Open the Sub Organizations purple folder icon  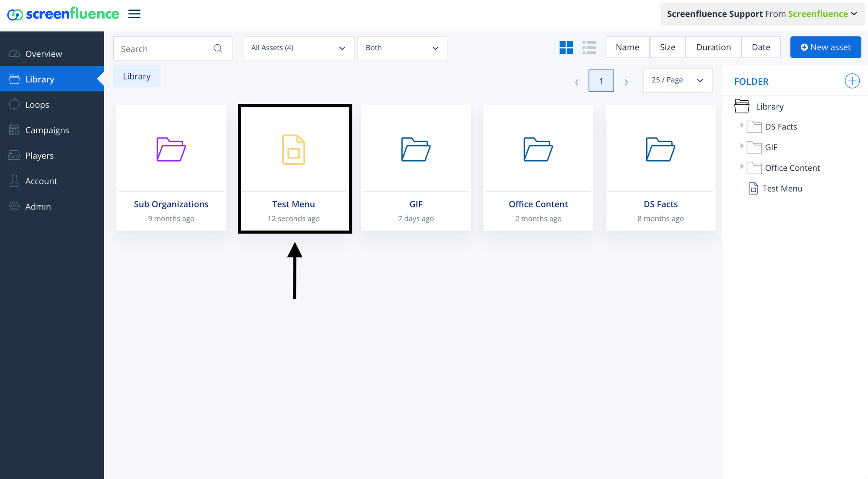coord(171,149)
